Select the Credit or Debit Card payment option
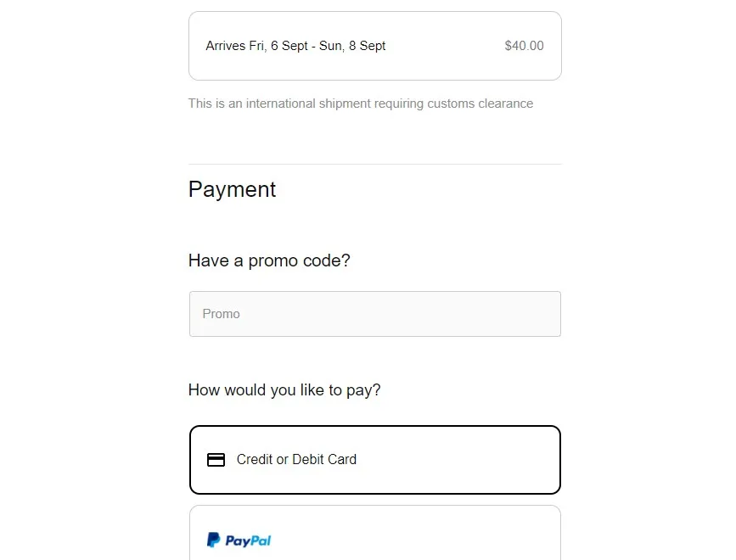736x560 pixels. [374, 460]
